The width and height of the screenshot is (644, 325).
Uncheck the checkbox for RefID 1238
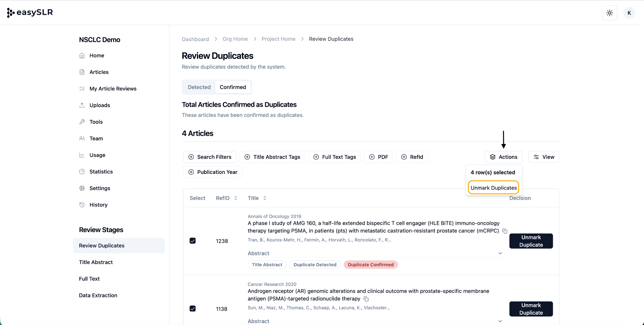[193, 241]
